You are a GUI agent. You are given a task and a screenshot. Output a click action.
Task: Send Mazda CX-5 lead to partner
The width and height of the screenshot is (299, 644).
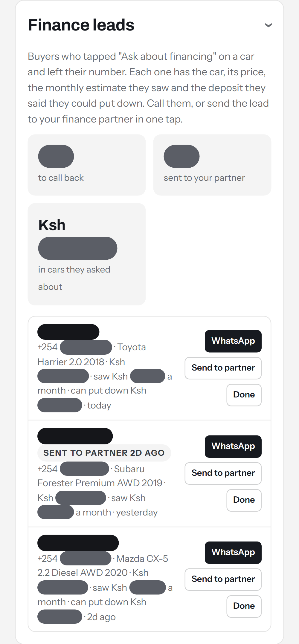[x=223, y=579]
